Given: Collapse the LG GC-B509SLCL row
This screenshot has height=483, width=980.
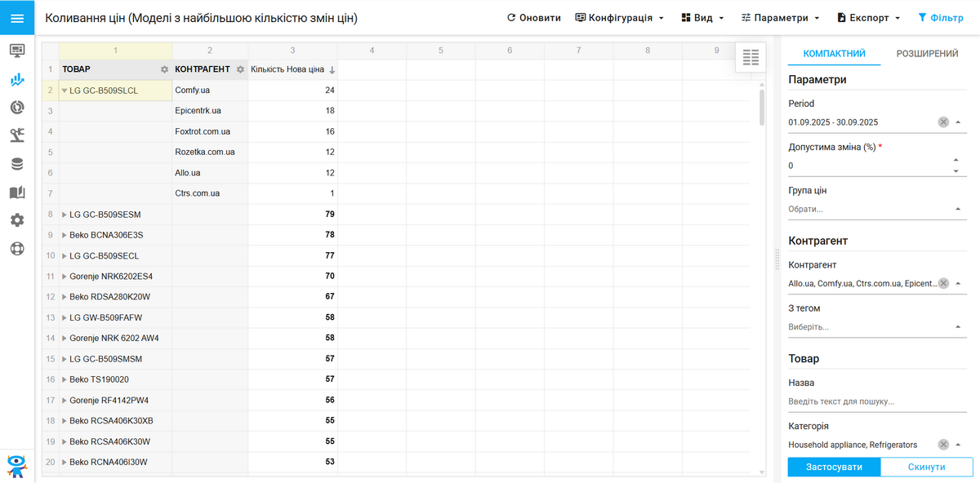Looking at the screenshot, I should [x=65, y=91].
